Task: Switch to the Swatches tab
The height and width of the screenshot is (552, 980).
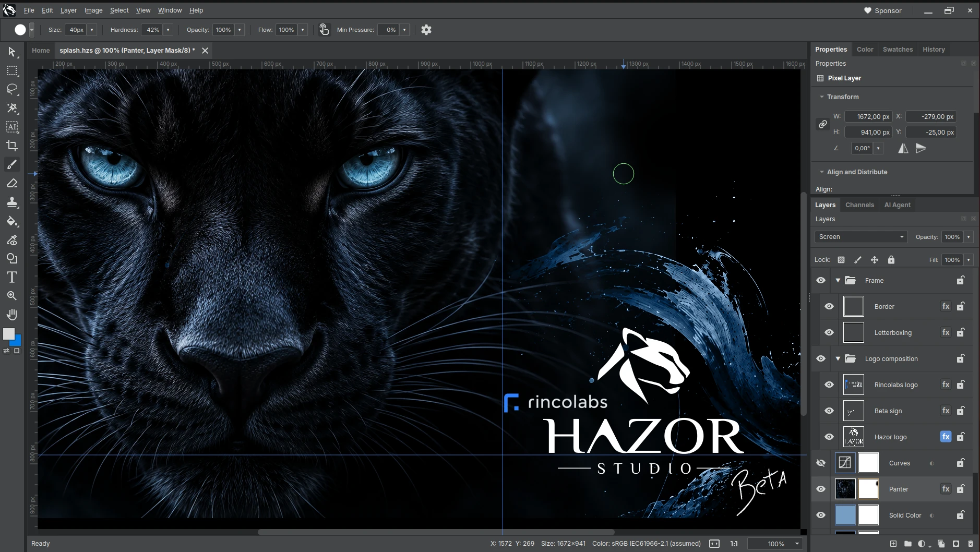Action: point(898,50)
